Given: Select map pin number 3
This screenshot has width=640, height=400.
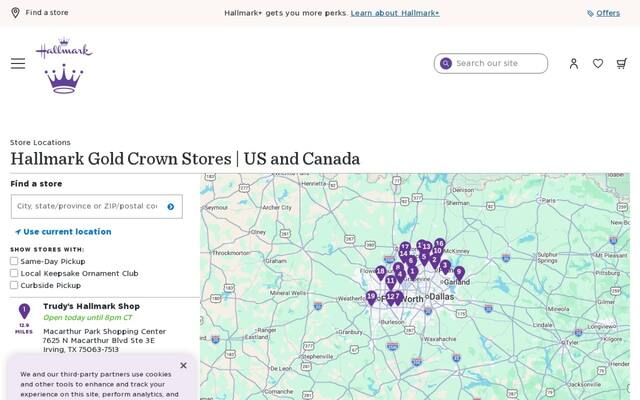Looking at the screenshot, I should click(x=445, y=267).
